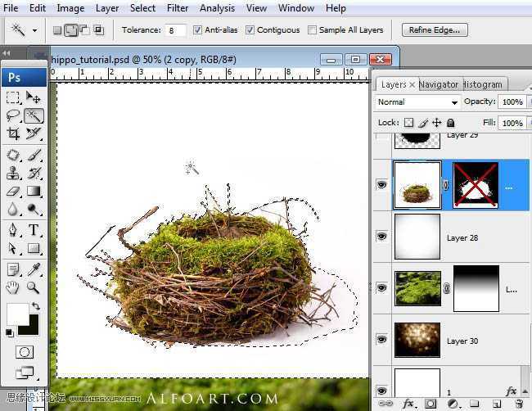Switch to the Navigator tab
The height and width of the screenshot is (411, 532).
tap(439, 84)
